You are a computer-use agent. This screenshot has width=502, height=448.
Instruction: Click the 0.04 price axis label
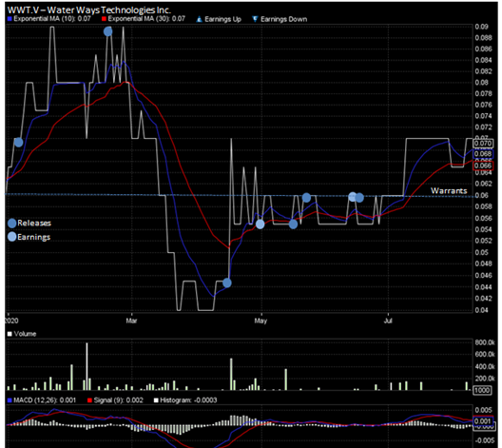pyautogui.click(x=481, y=310)
